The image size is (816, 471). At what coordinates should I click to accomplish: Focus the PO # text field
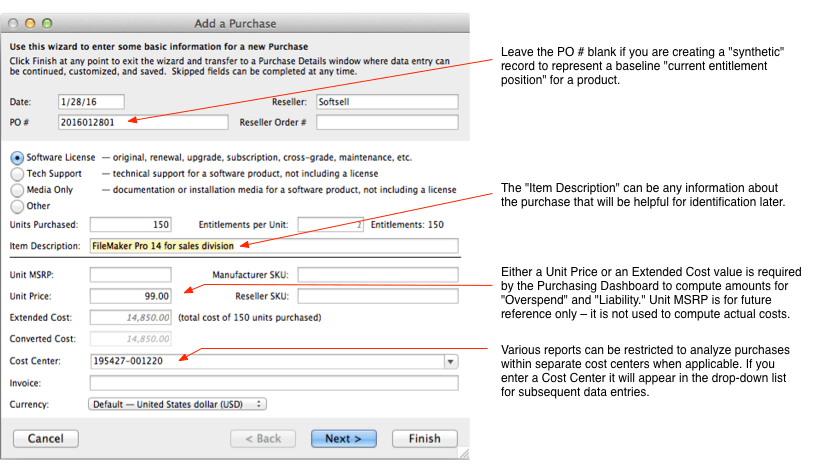click(158, 123)
